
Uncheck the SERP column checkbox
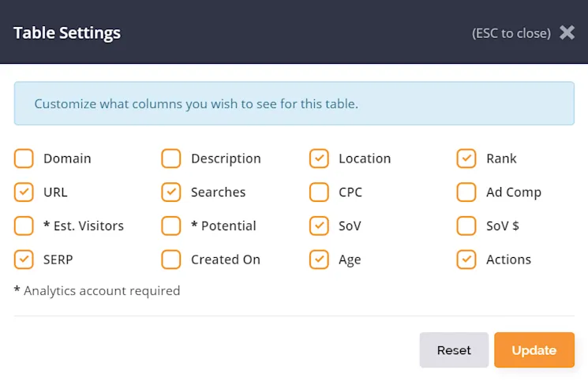(24, 260)
